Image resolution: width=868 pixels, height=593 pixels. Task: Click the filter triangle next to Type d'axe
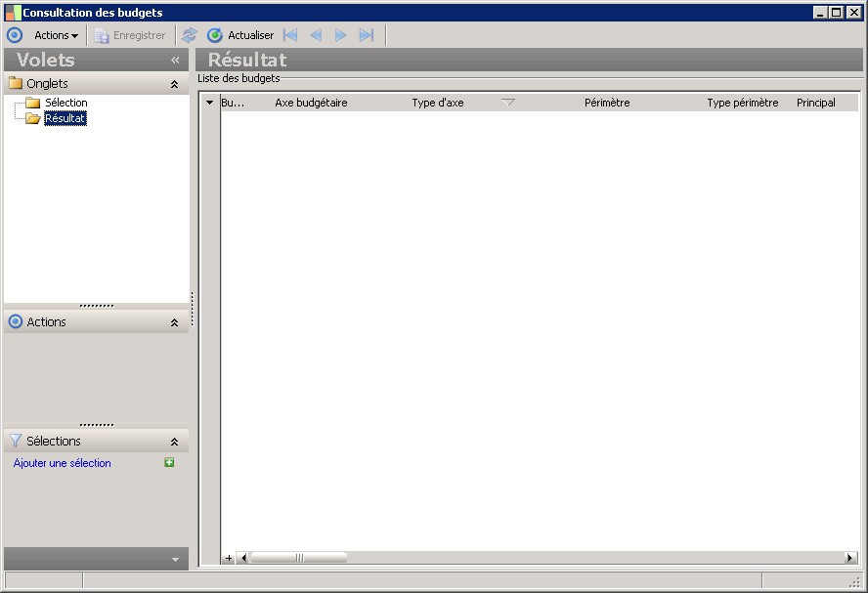tap(507, 103)
